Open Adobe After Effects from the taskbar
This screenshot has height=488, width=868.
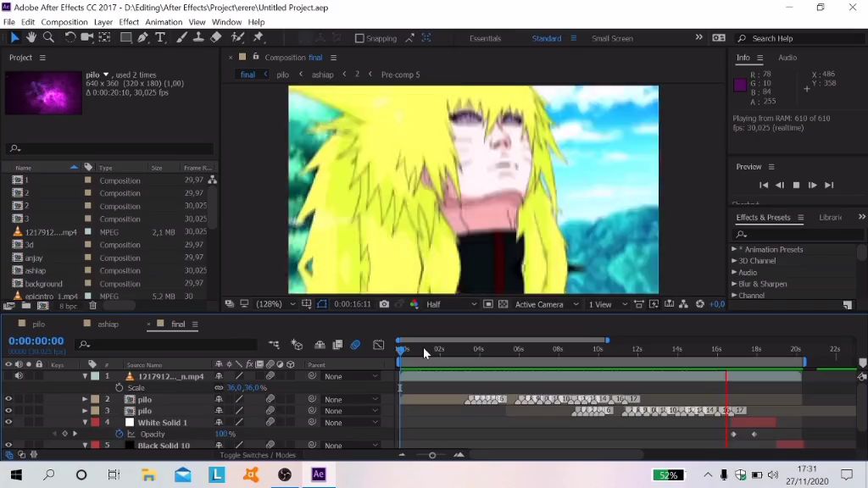(x=319, y=474)
